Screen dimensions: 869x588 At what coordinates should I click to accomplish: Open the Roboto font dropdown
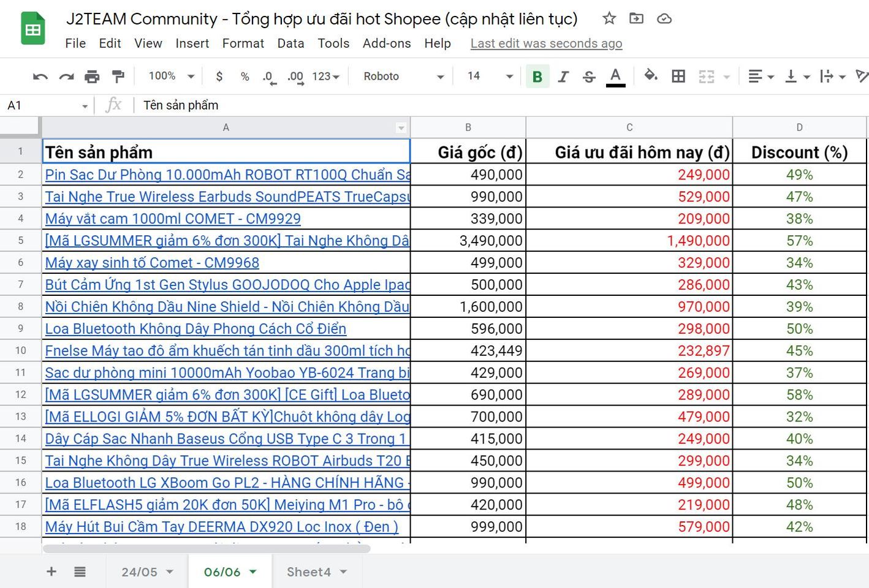(x=403, y=77)
